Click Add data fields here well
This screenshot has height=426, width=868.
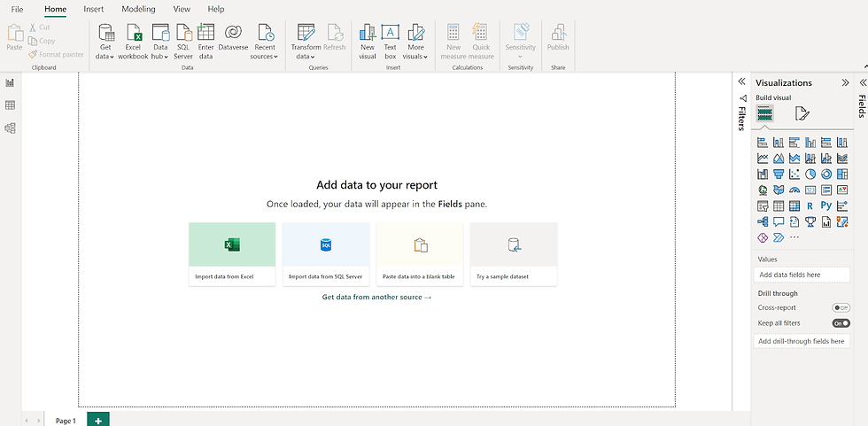click(802, 275)
